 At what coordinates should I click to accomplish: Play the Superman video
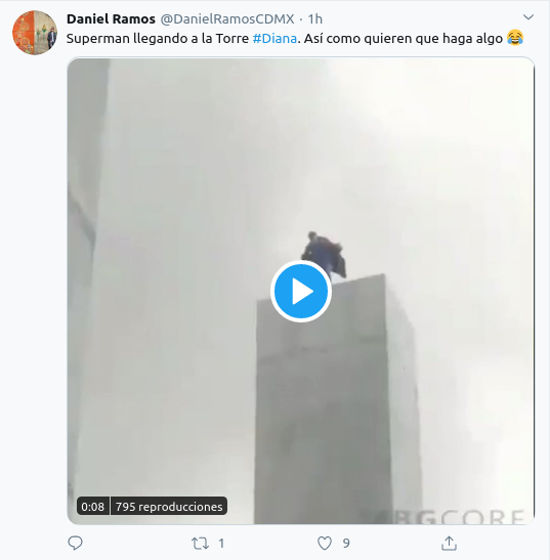(x=301, y=291)
